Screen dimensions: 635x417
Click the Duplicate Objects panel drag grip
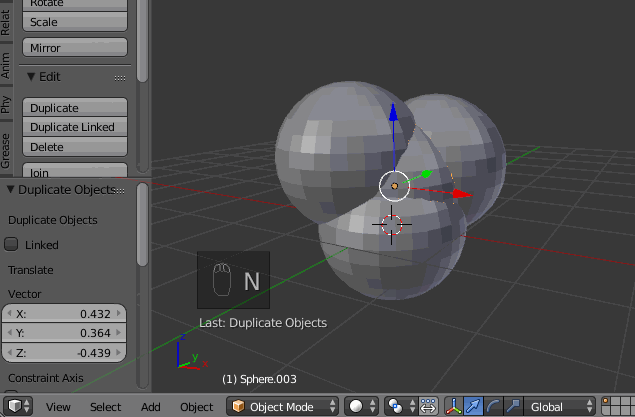pyautogui.click(x=120, y=191)
